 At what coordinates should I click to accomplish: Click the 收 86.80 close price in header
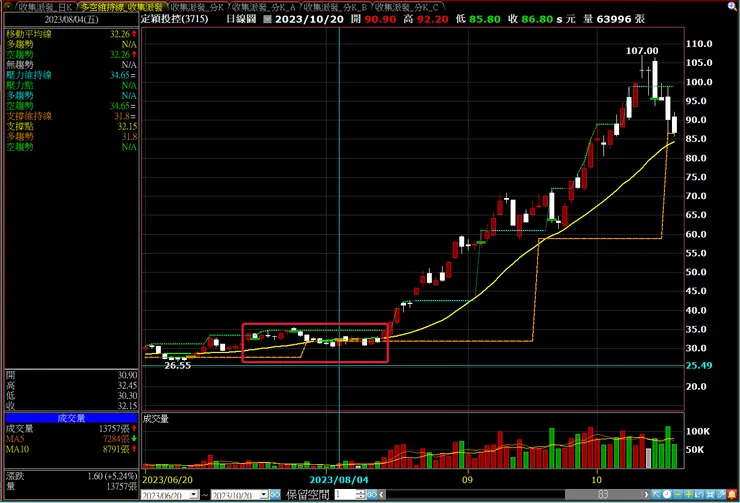(x=530, y=19)
